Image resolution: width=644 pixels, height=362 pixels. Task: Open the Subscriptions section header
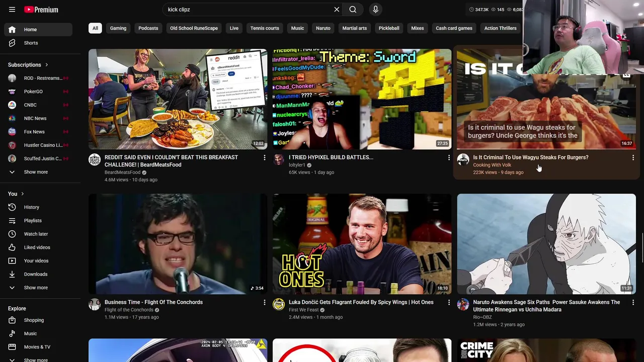pyautogui.click(x=28, y=65)
